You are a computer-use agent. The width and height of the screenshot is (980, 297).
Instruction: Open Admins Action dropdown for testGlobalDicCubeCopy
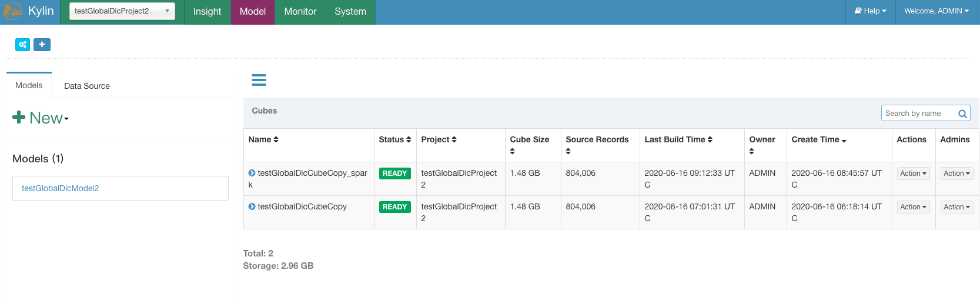(956, 207)
